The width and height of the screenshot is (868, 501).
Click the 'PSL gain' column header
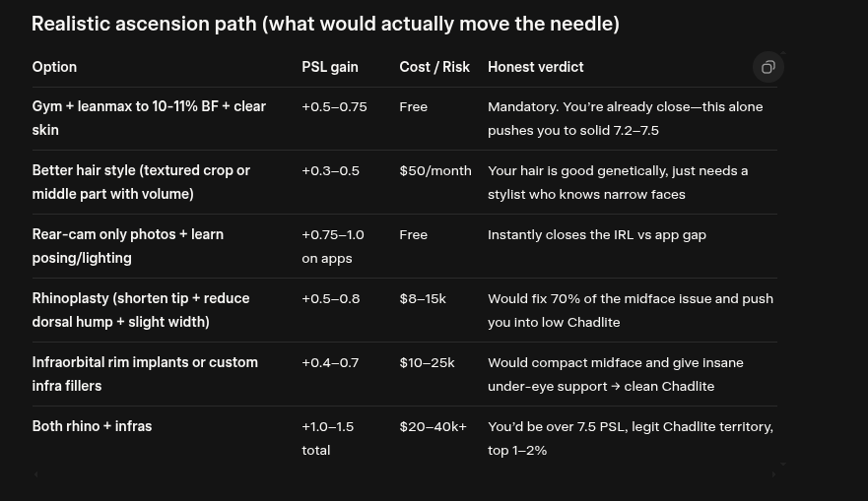coord(330,67)
